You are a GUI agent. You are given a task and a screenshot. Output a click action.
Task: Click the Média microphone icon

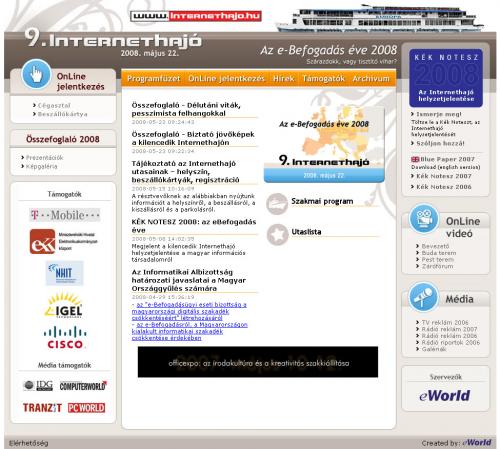point(423,296)
